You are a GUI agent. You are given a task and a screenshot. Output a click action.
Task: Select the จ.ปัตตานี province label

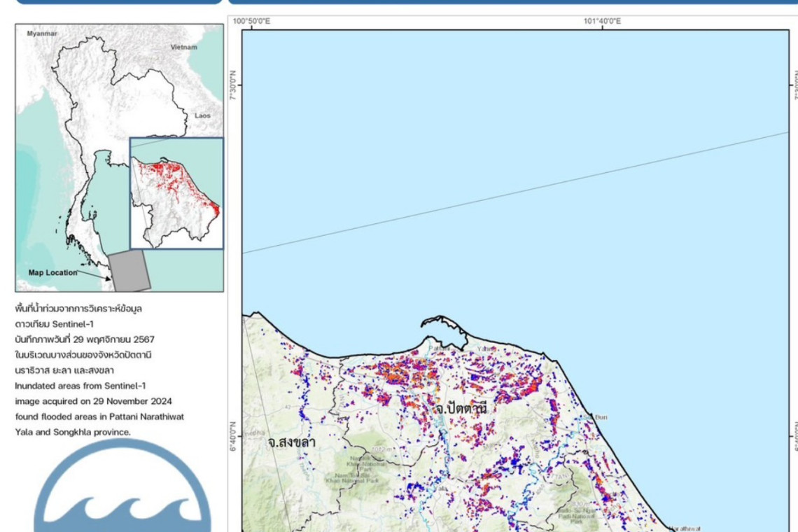[x=460, y=407]
